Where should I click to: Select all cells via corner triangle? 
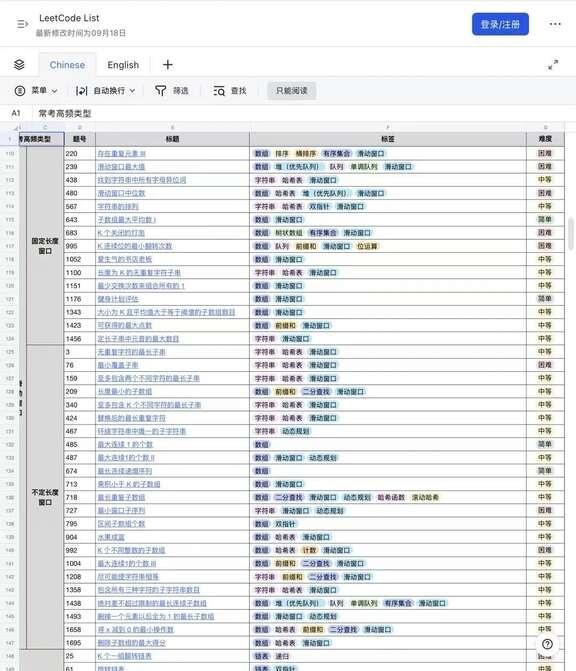16,128
